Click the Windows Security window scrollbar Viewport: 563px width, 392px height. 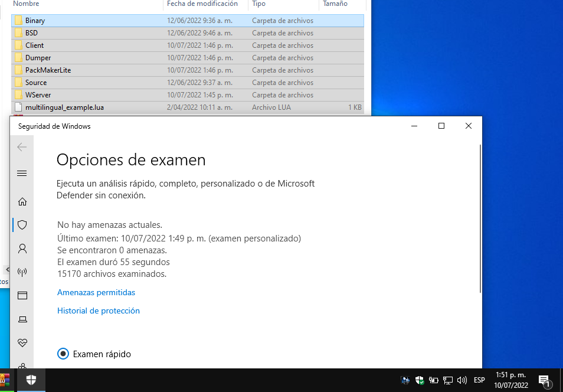481,218
